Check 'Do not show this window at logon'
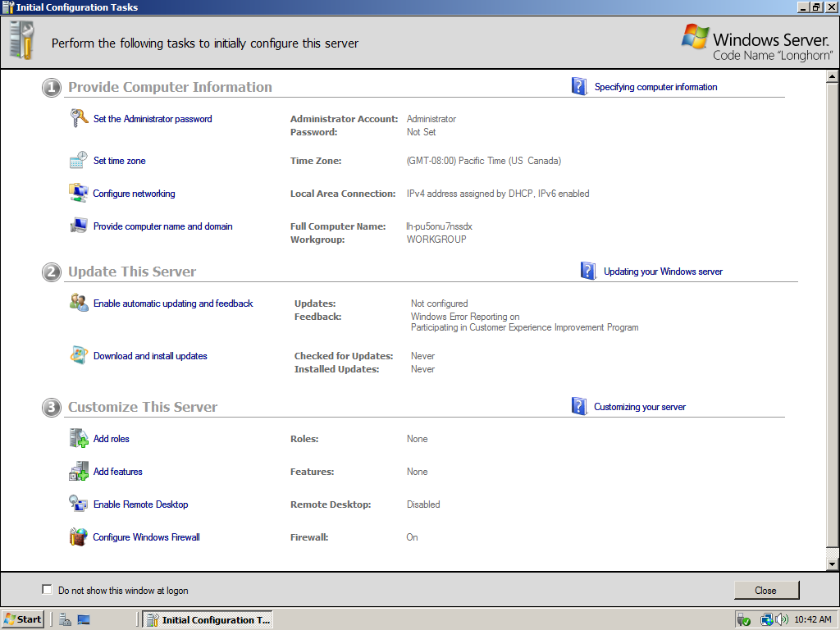Image resolution: width=840 pixels, height=630 pixels. 47,590
